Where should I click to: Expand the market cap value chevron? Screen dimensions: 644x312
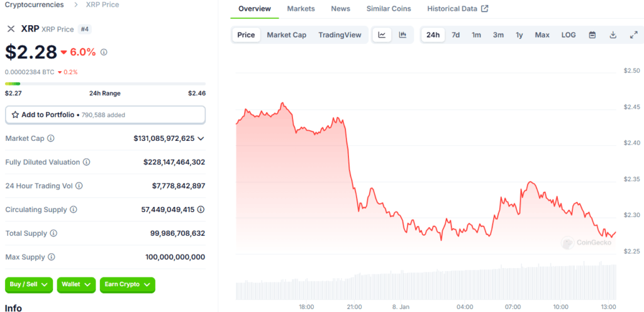201,139
